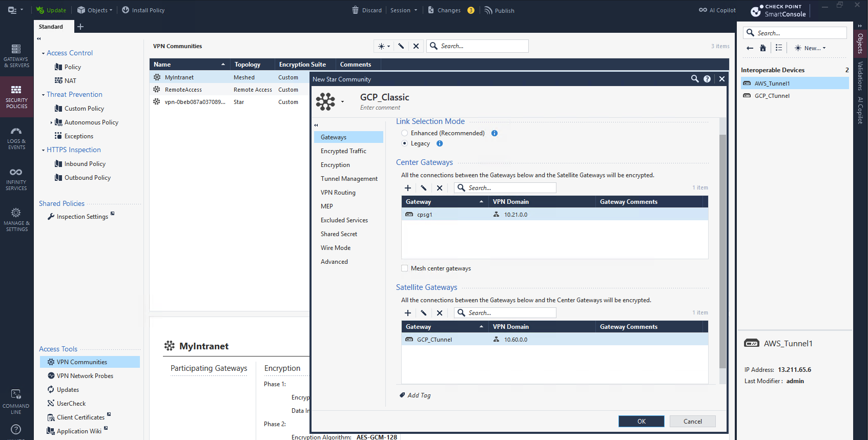The width and height of the screenshot is (868, 440).
Task: Expand the Autonomous Policy tree node
Action: click(x=51, y=122)
